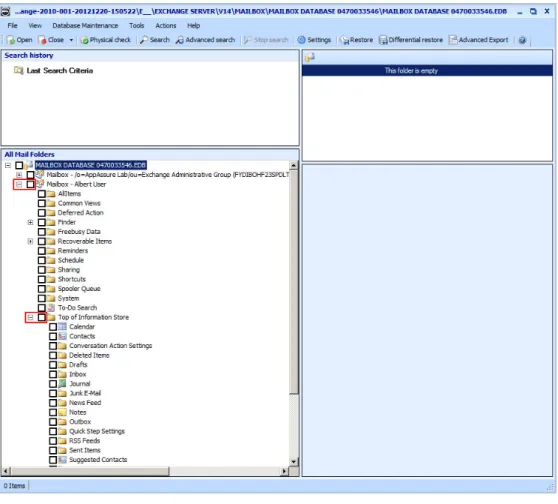Screen dimensions: 558x504
Task: Select Last Search Criteria entry
Action: tap(60, 70)
